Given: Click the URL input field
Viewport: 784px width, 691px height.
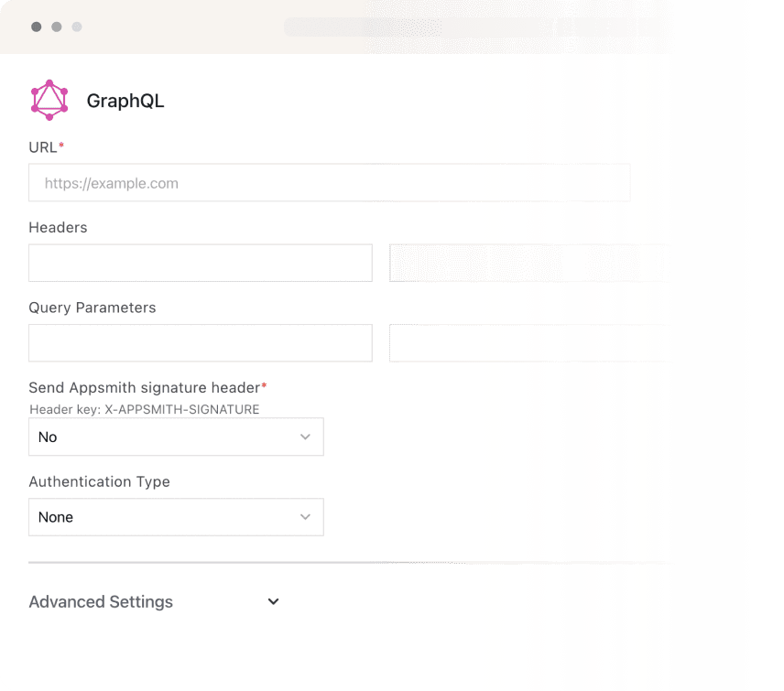Looking at the screenshot, I should (330, 182).
